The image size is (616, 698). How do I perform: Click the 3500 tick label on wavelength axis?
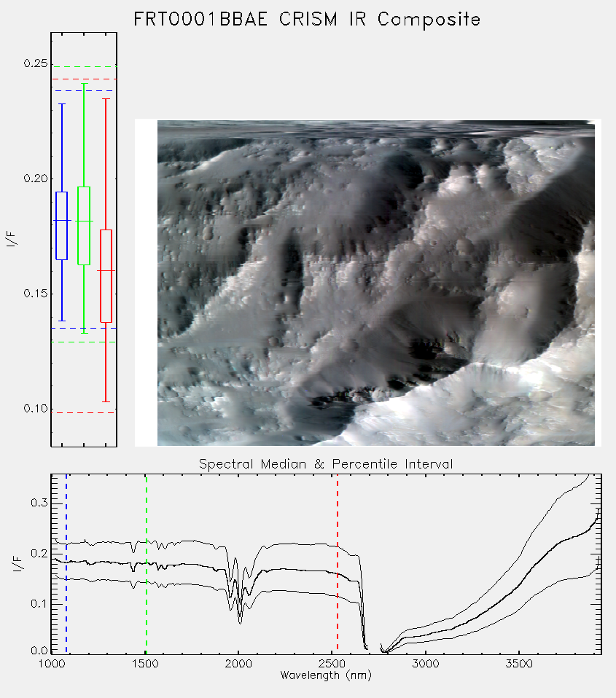point(519,664)
